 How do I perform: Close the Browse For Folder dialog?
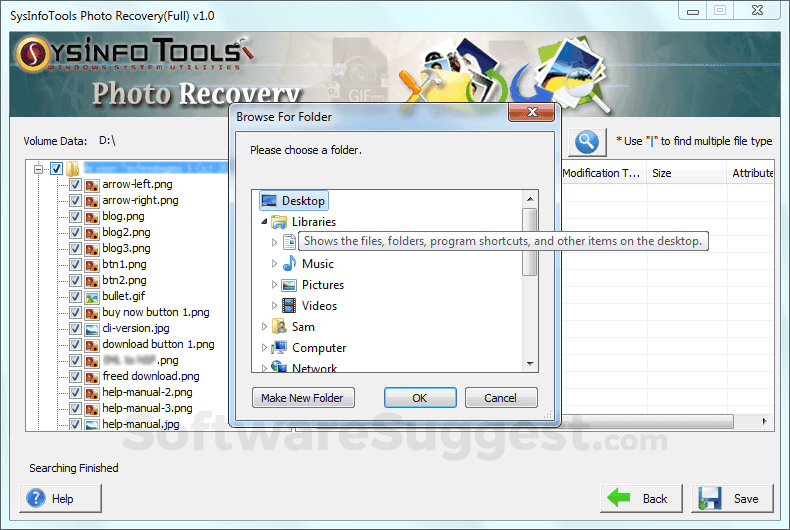(x=532, y=112)
